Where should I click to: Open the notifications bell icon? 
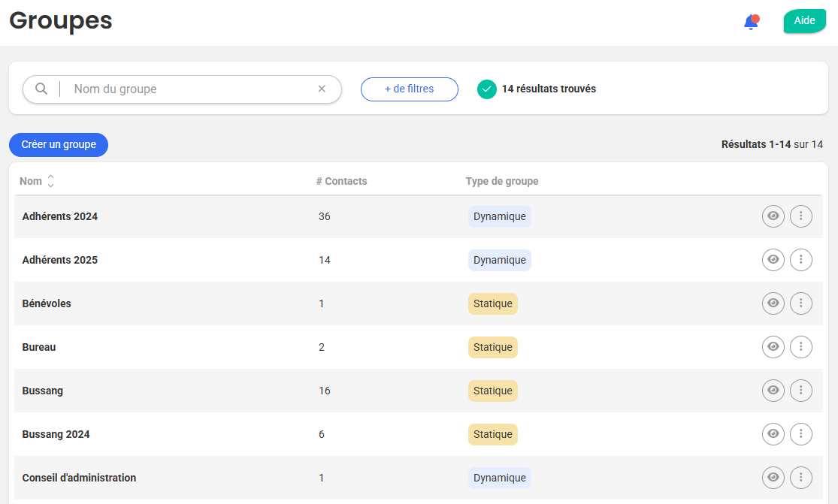tap(751, 22)
